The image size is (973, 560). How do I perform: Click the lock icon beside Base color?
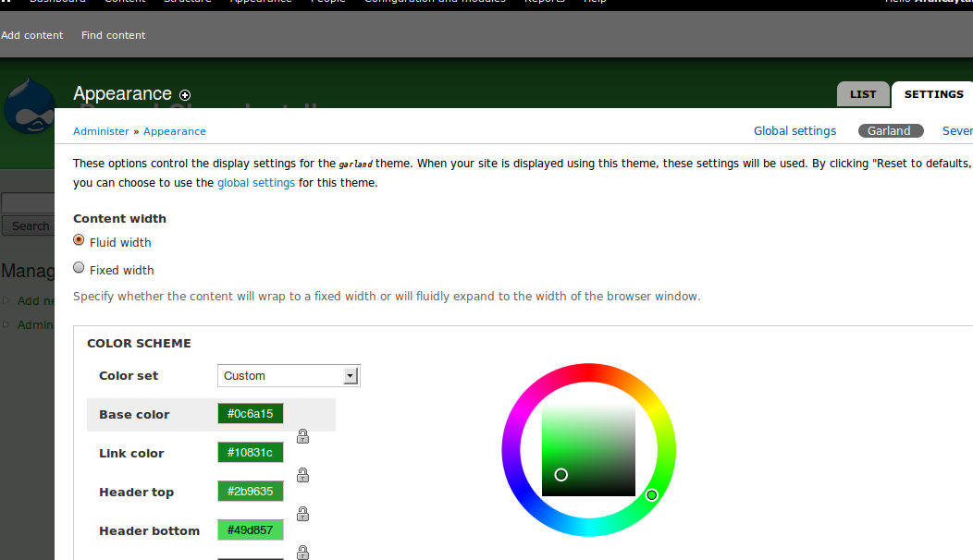point(302,436)
